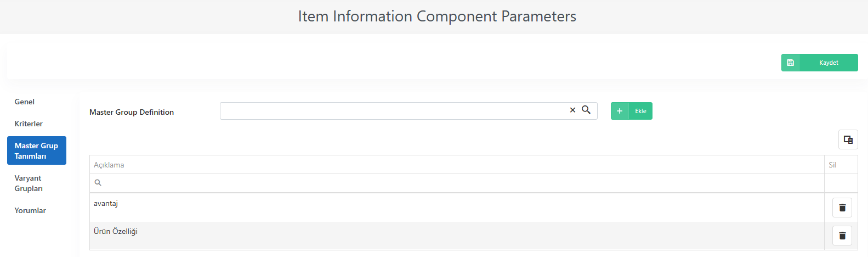Clear the Master Group Definition field

point(572,110)
